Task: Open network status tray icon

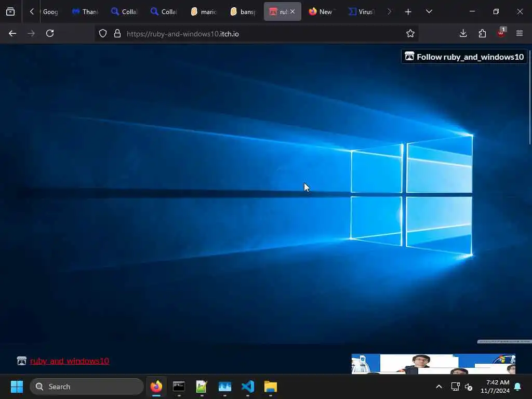Action: coord(455,387)
